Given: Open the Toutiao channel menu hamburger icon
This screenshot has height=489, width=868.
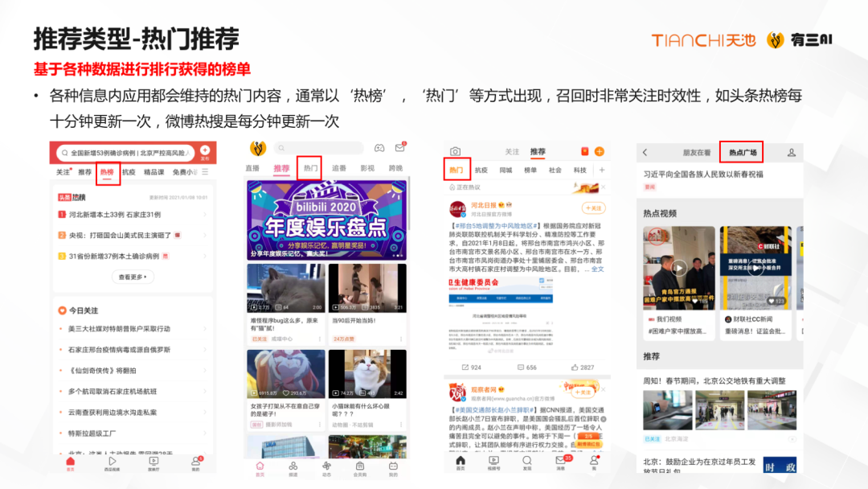Looking at the screenshot, I should click(x=205, y=172).
